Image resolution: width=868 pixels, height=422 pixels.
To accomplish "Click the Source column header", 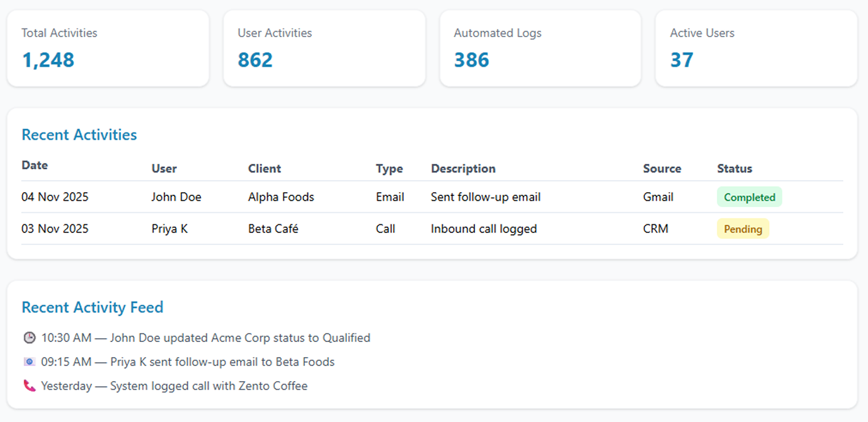I will (x=662, y=169).
